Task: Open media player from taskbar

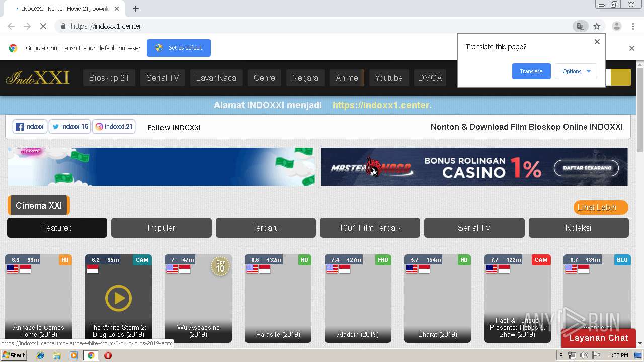Action: pyautogui.click(x=74, y=355)
